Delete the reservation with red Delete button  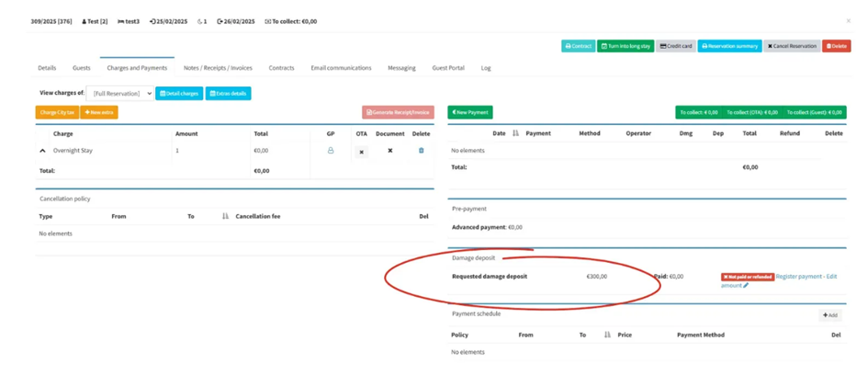point(837,47)
